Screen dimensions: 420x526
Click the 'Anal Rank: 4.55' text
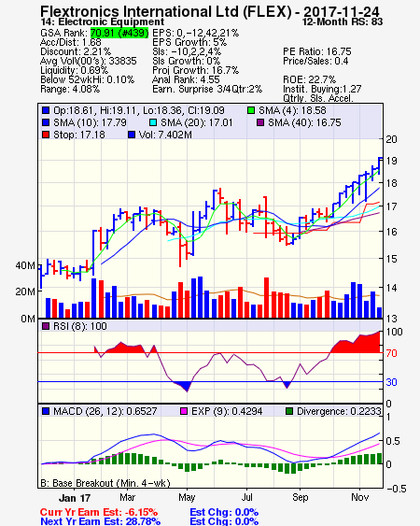point(186,79)
